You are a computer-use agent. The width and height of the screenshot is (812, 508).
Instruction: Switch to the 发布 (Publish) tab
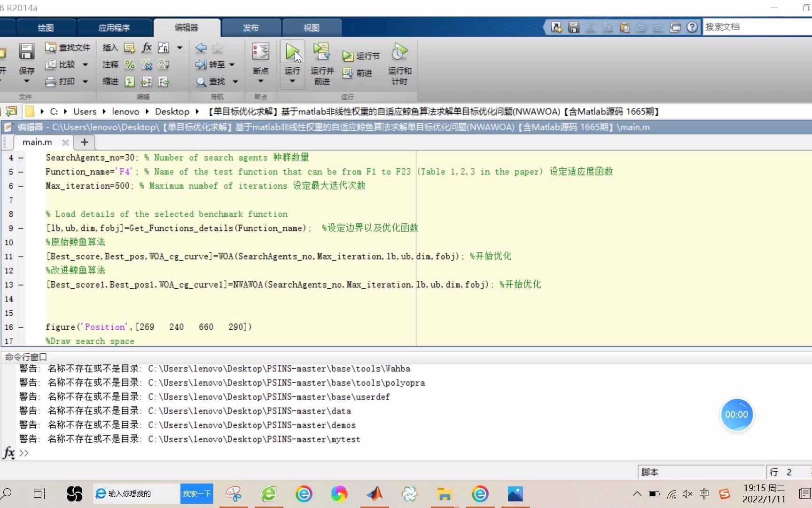(250, 28)
